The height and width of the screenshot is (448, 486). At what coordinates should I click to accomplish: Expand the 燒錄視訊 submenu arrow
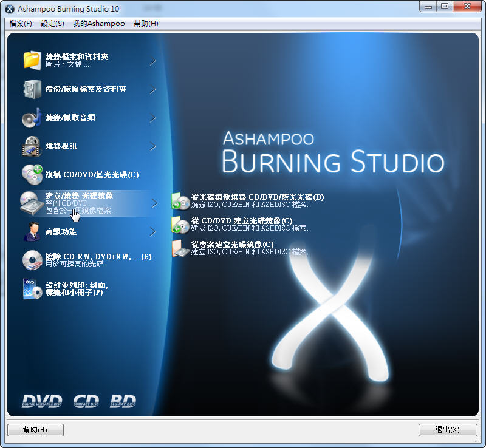click(x=152, y=146)
